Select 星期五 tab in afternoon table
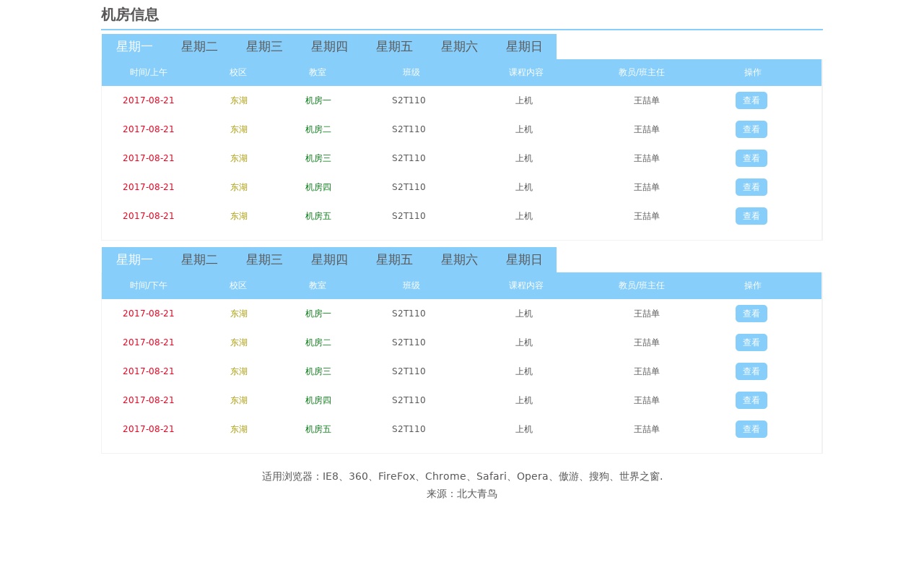This screenshot has height=578, width=924. point(394,259)
